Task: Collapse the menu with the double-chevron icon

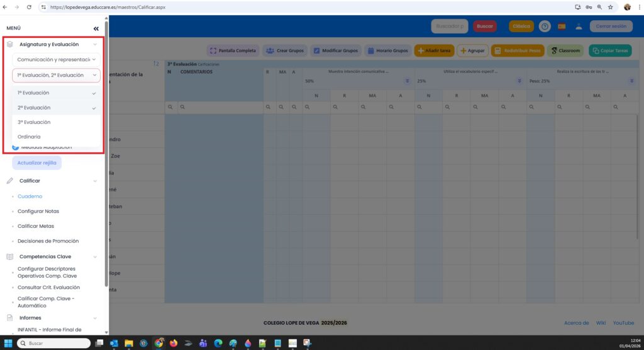Action: (96, 28)
